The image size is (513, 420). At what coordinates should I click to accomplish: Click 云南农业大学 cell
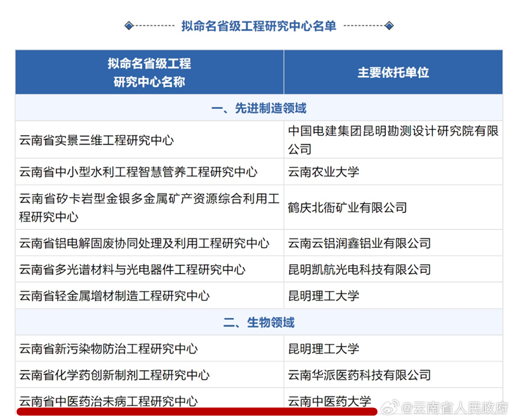[x=393, y=172]
